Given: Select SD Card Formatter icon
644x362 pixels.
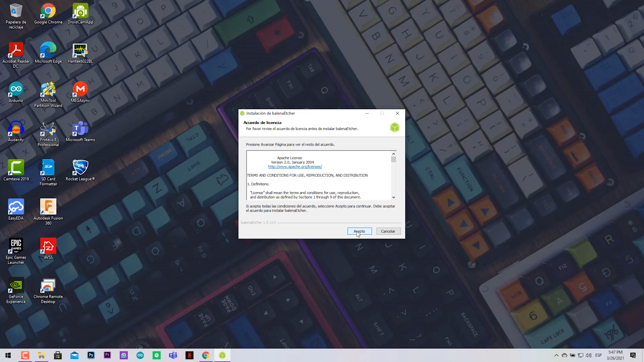Looking at the screenshot, I should [48, 172].
